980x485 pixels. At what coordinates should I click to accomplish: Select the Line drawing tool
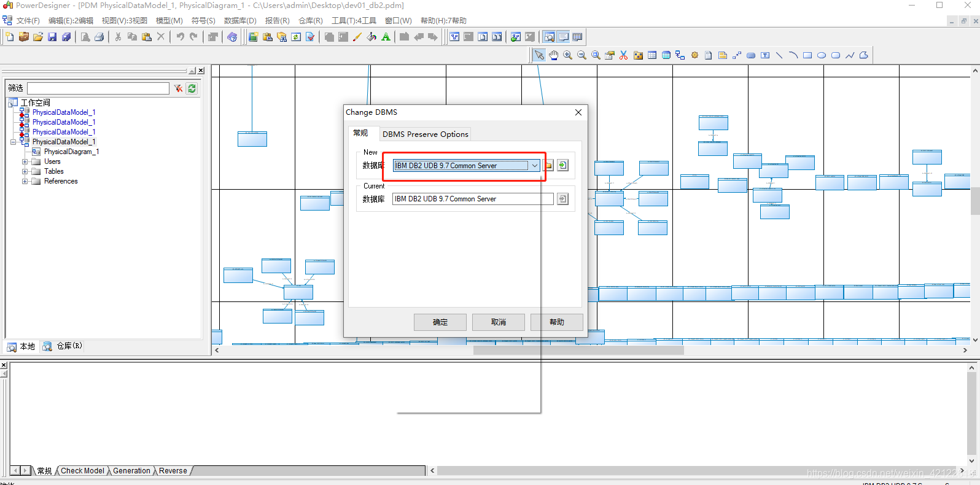(779, 55)
